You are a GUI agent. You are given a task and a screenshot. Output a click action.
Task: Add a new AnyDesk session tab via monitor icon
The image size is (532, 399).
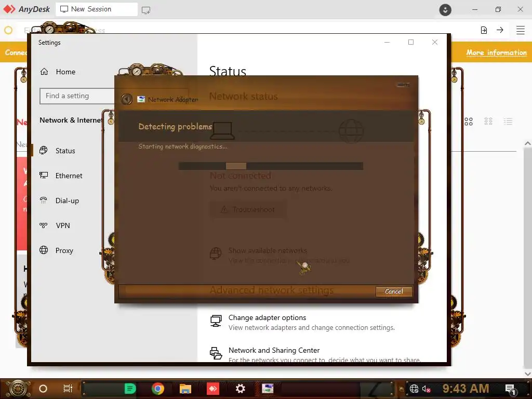(146, 10)
